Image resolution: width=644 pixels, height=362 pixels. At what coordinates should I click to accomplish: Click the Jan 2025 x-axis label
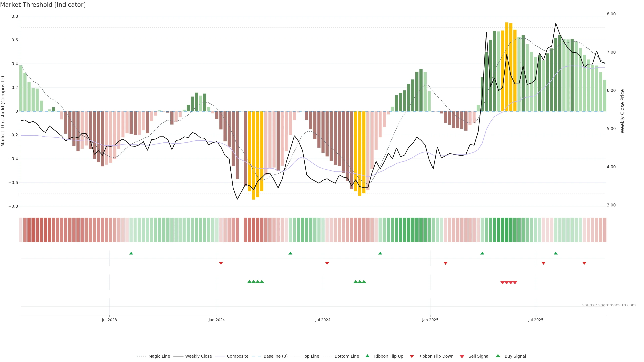(430, 320)
